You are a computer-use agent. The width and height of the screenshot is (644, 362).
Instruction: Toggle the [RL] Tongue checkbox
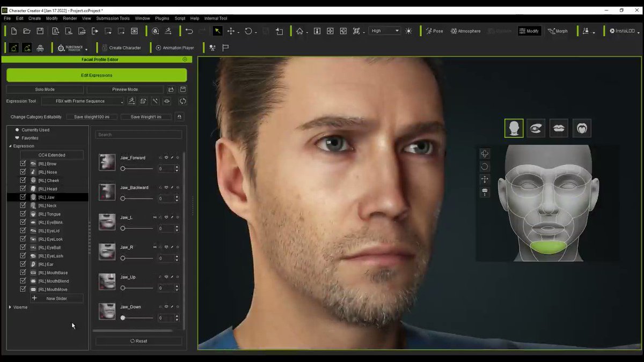23,214
